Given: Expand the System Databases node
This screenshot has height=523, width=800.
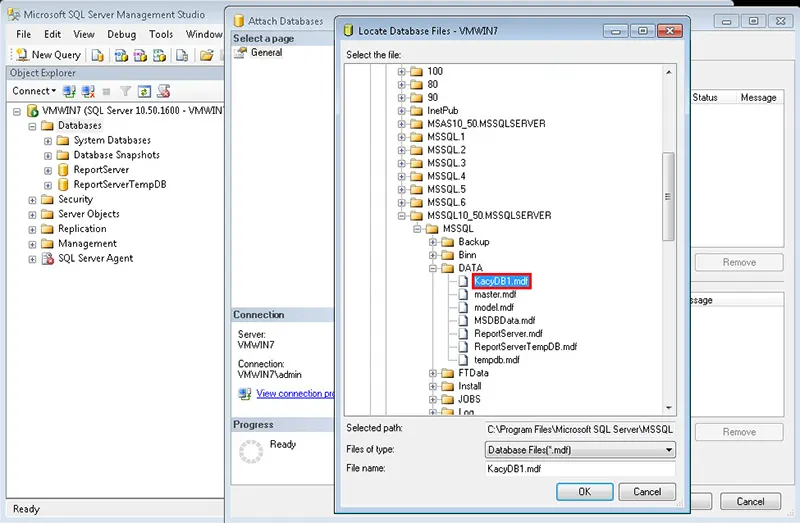Looking at the screenshot, I should pos(47,140).
